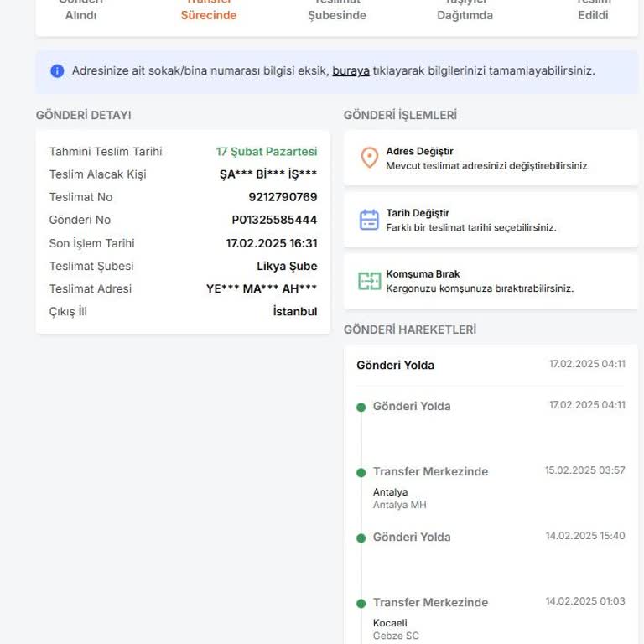Select the Gönderi Alındı progress step
The width and height of the screenshot is (644, 644).
tap(80, 8)
